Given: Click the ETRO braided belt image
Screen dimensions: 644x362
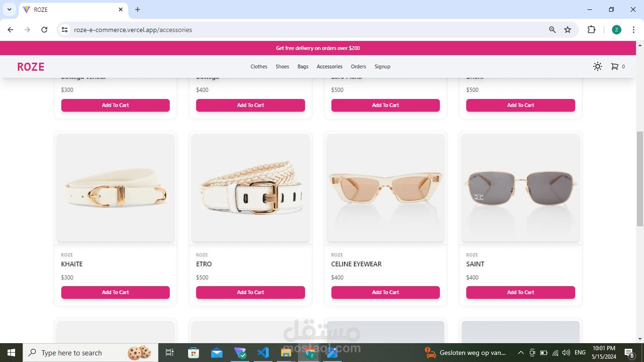Looking at the screenshot, I should (250, 188).
